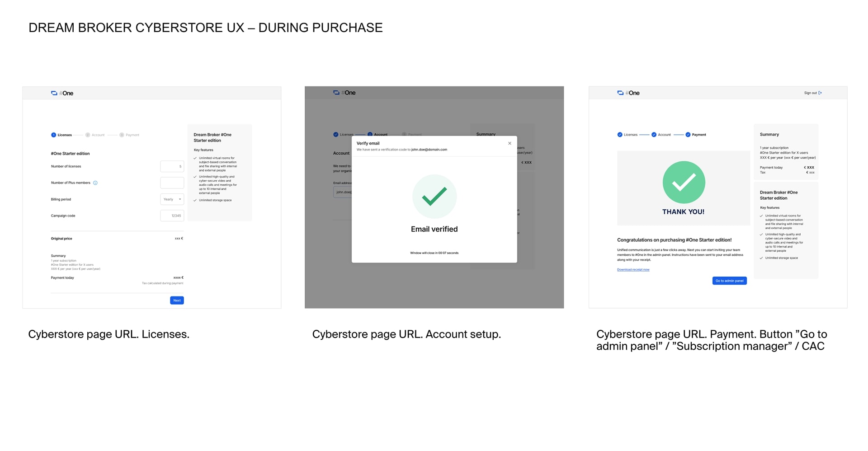The image size is (868, 451).
Task: Close the Verify email dialog
Action: (x=509, y=143)
